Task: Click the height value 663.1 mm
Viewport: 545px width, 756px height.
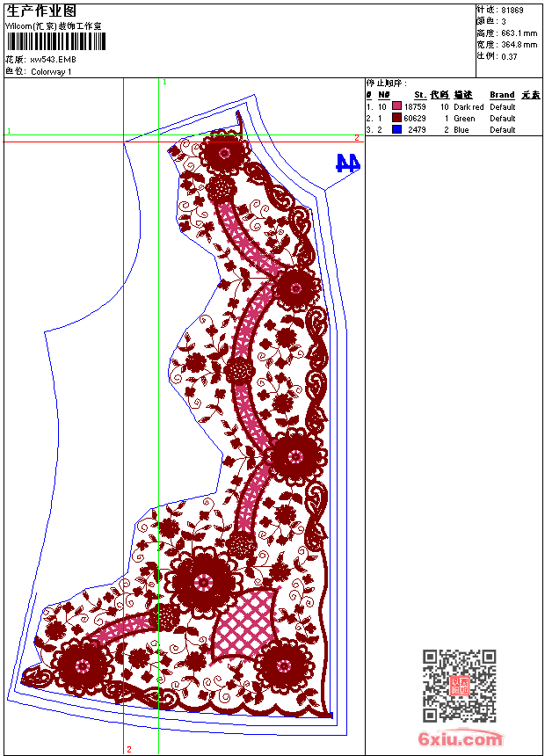Action: 519,33
